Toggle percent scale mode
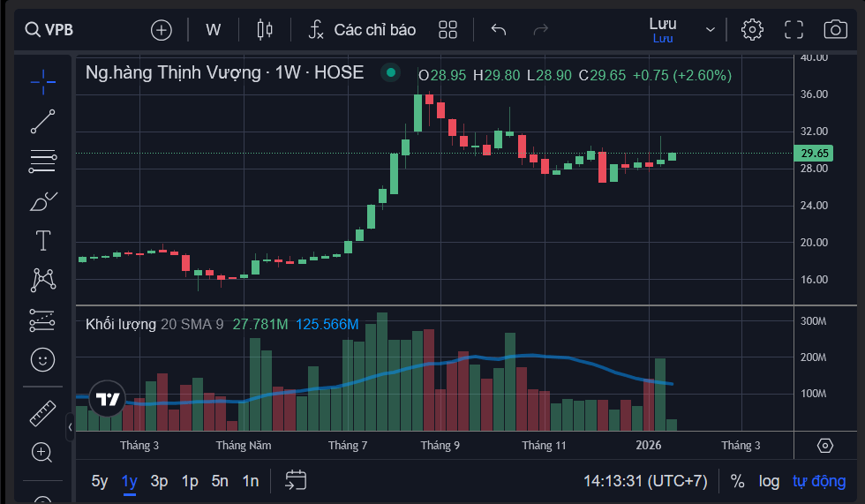This screenshot has height=504, width=865. [x=737, y=481]
